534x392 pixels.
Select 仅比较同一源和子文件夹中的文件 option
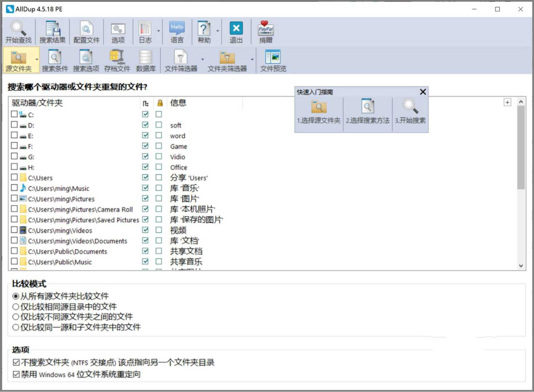16,327
